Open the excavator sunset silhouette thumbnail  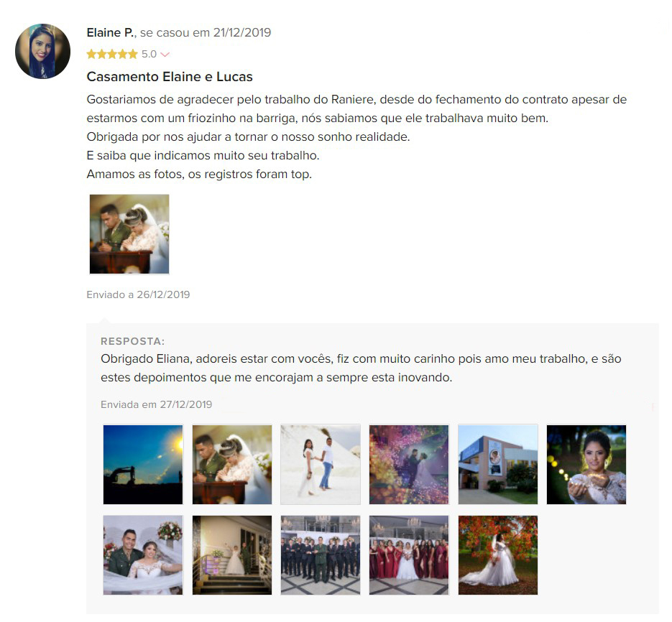coord(143,465)
